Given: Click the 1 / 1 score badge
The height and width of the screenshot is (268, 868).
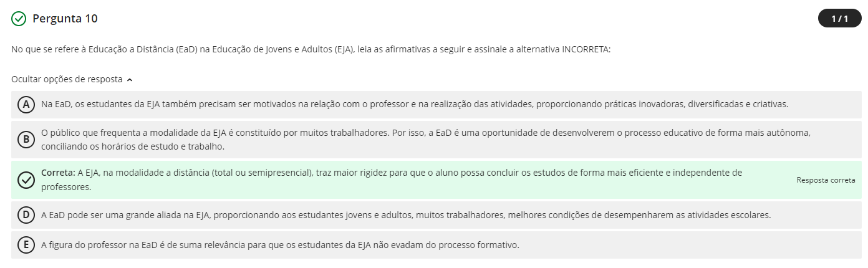Looking at the screenshot, I should (x=839, y=19).
